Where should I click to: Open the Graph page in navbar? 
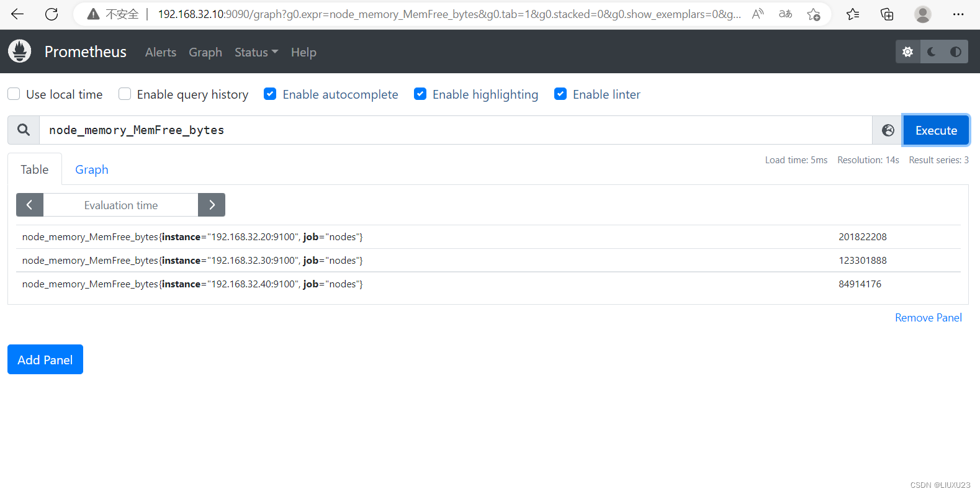[205, 52]
